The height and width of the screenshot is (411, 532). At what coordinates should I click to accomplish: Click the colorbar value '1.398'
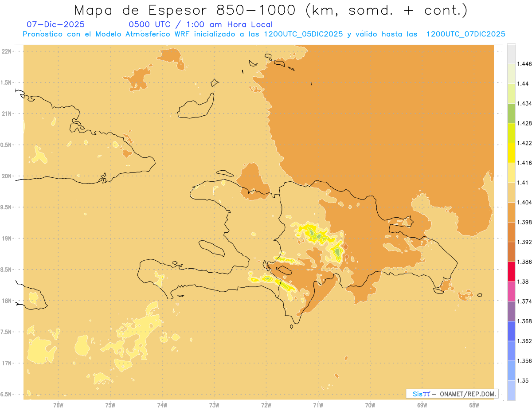(x=524, y=222)
